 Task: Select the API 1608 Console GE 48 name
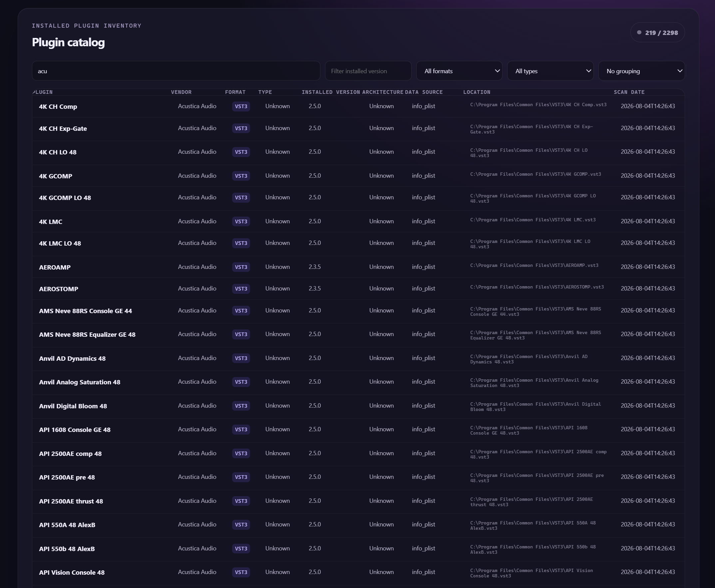tap(75, 430)
